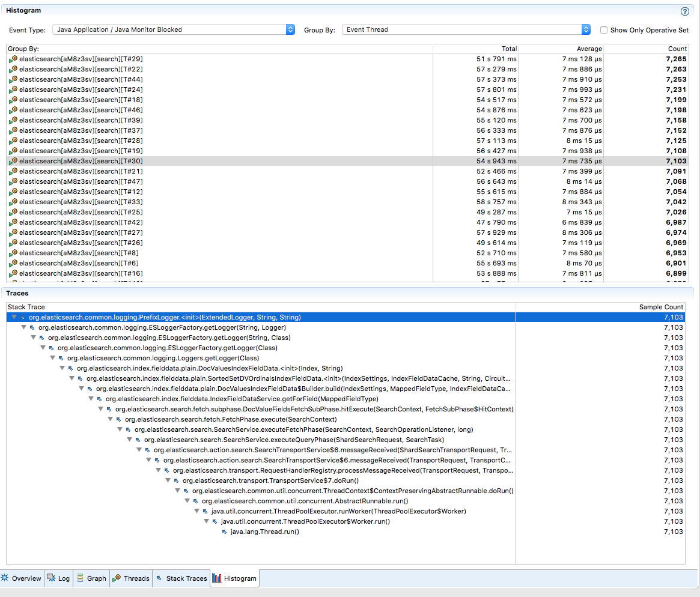Click thread icon for search T#28
Image resolution: width=700 pixels, height=597 pixels.
point(13,141)
